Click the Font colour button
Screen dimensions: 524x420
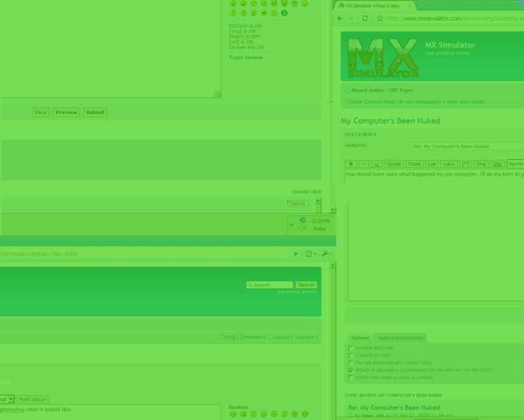[33, 399]
